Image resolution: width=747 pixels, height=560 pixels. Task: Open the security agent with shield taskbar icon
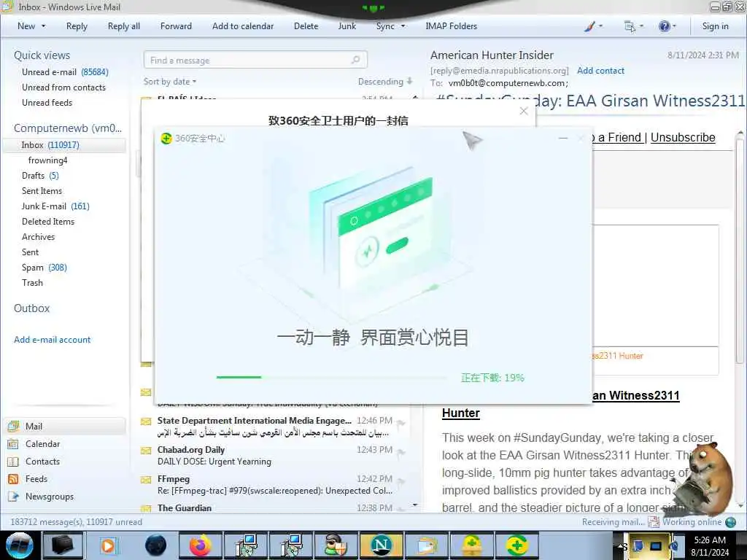336,545
